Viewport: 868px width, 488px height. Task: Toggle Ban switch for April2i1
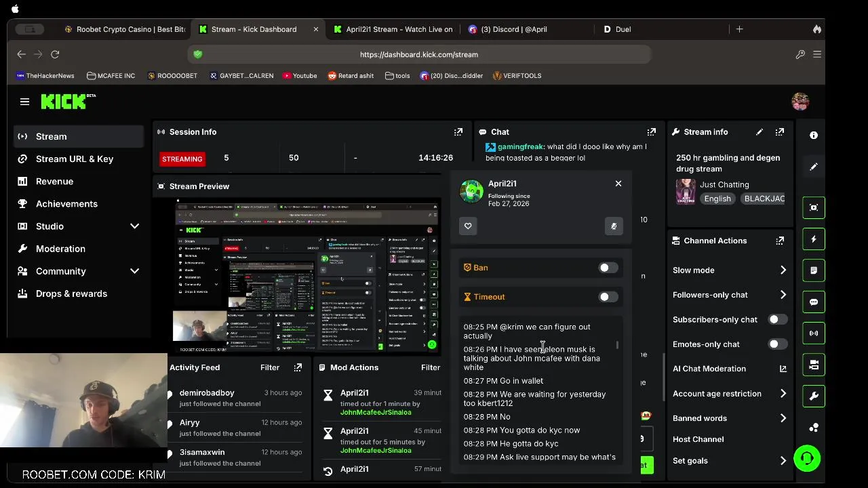(x=608, y=268)
